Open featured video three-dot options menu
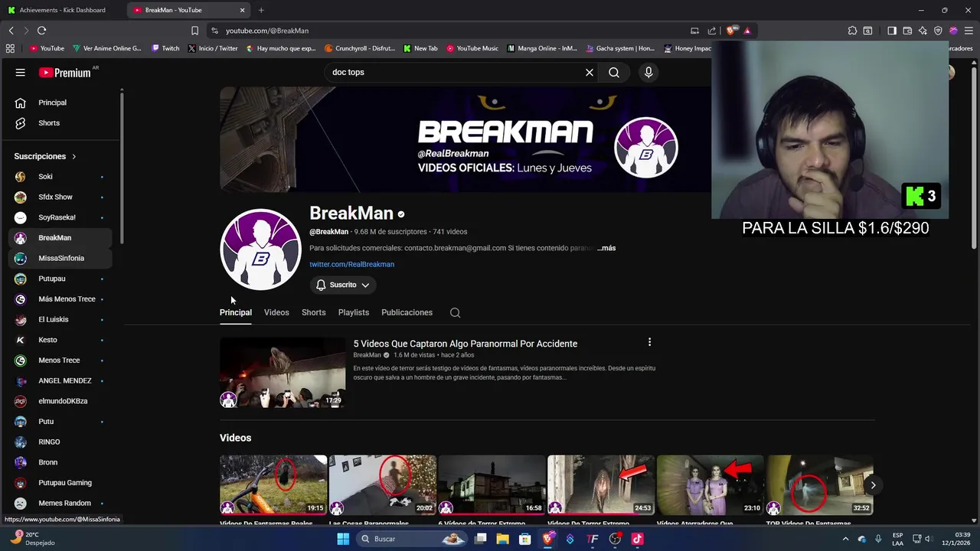Viewport: 980px width, 551px height. [649, 342]
